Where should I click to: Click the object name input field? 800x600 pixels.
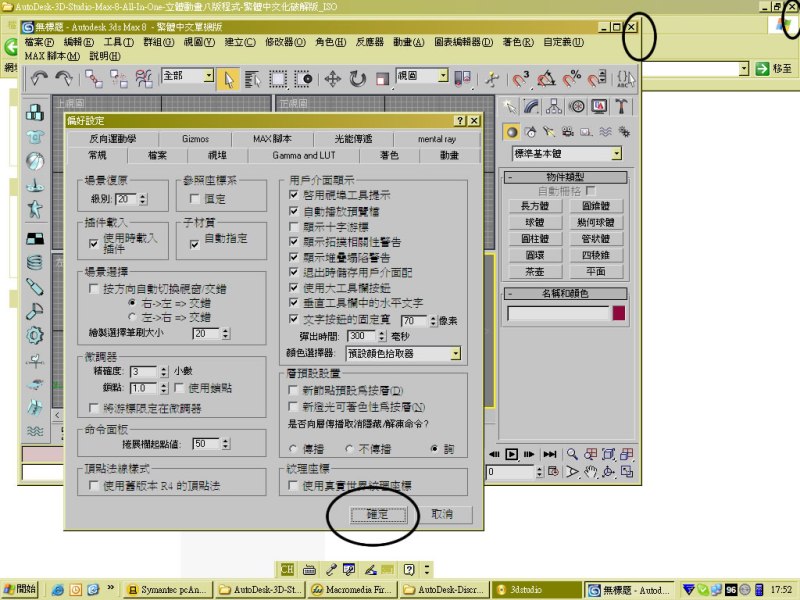[559, 313]
